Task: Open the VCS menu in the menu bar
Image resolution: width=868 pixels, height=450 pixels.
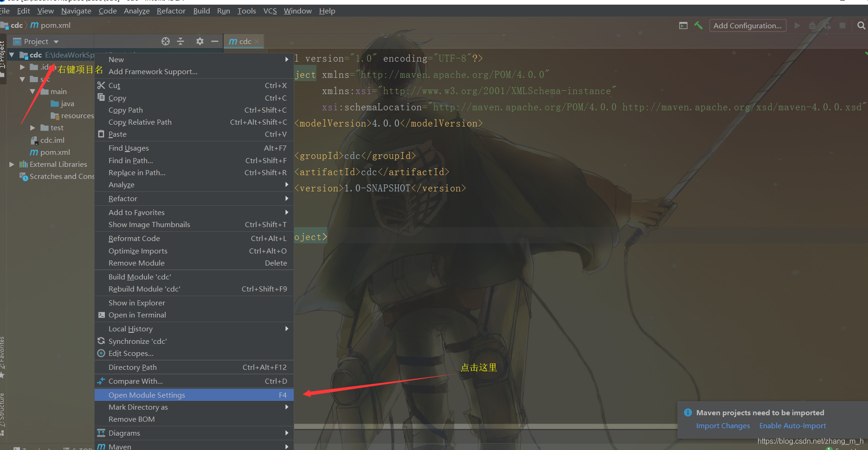Action: (x=270, y=11)
